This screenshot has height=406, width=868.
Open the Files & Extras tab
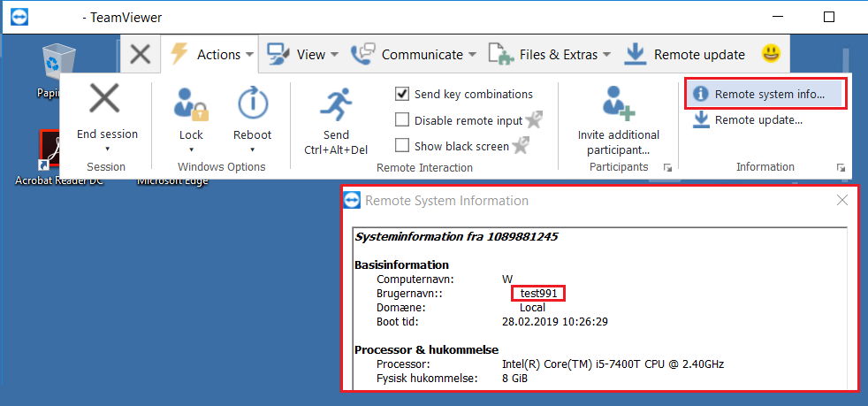point(549,54)
